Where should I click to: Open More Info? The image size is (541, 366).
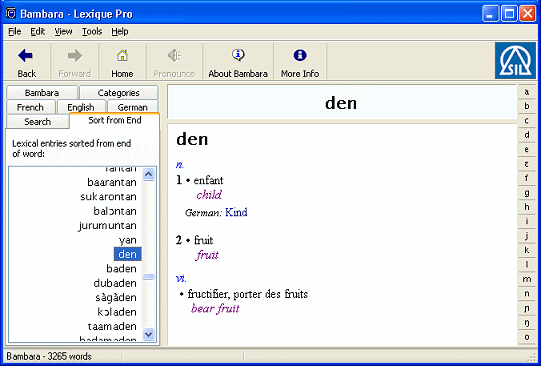click(x=300, y=63)
